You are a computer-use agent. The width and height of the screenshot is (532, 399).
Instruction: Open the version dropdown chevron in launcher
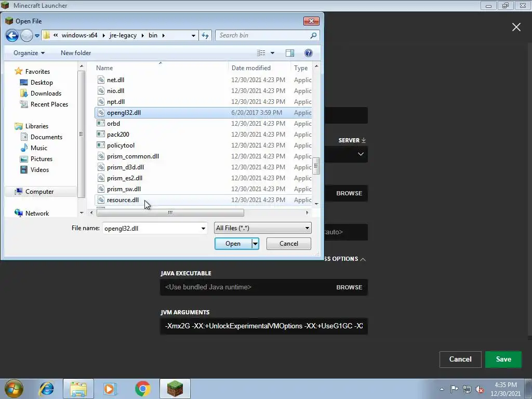click(x=361, y=154)
